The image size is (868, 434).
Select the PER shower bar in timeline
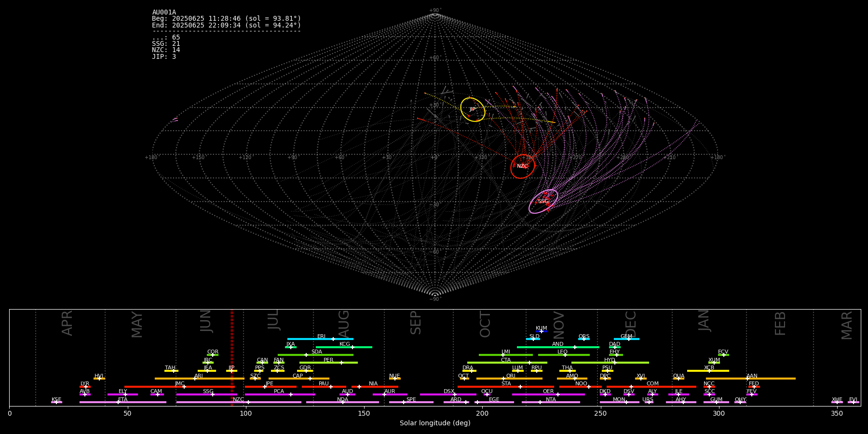328,363
